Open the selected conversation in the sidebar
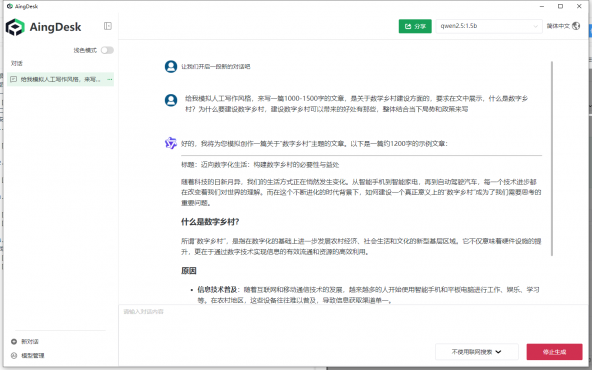 click(60, 79)
